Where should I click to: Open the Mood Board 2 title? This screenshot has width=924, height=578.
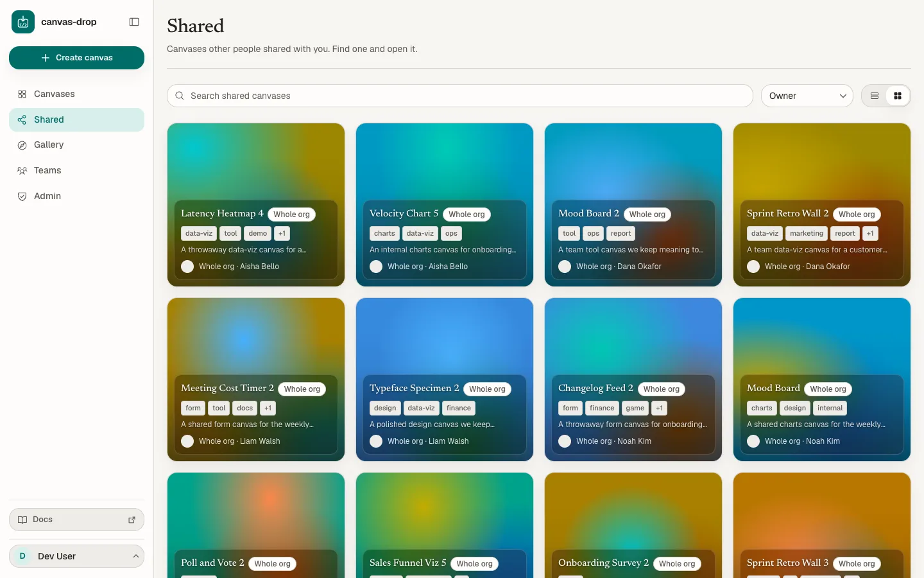(588, 213)
